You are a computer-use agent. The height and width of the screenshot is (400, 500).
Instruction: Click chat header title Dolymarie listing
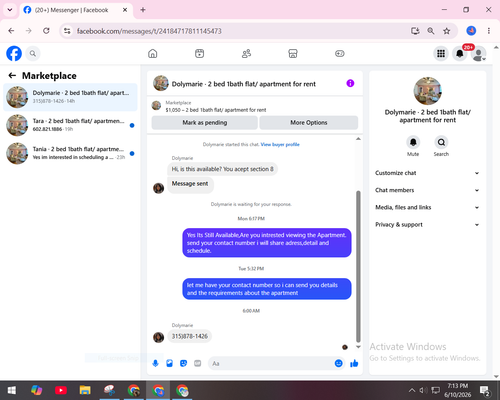tap(244, 84)
